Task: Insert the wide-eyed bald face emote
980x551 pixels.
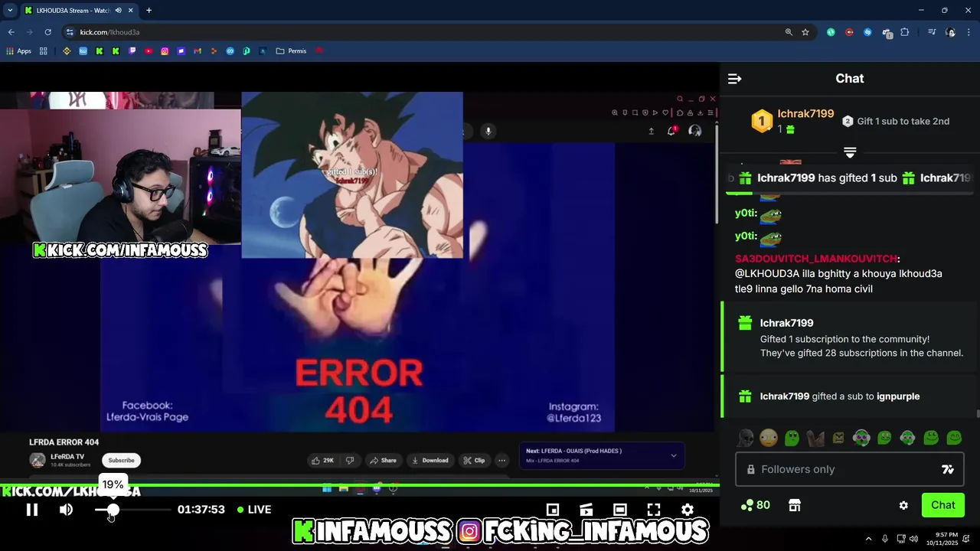Action: (x=769, y=438)
